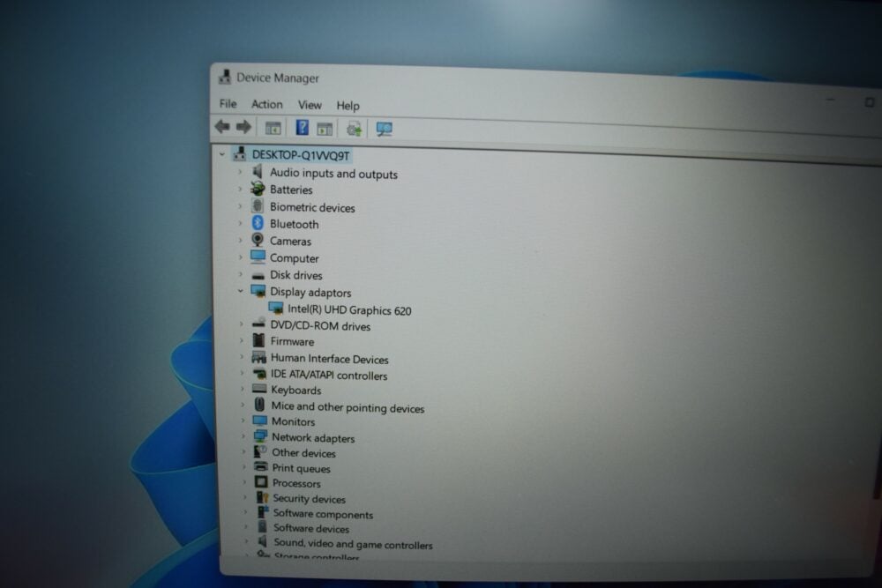Select the Network adapters icon
Image resolution: width=882 pixels, height=588 pixels.
pos(260,435)
